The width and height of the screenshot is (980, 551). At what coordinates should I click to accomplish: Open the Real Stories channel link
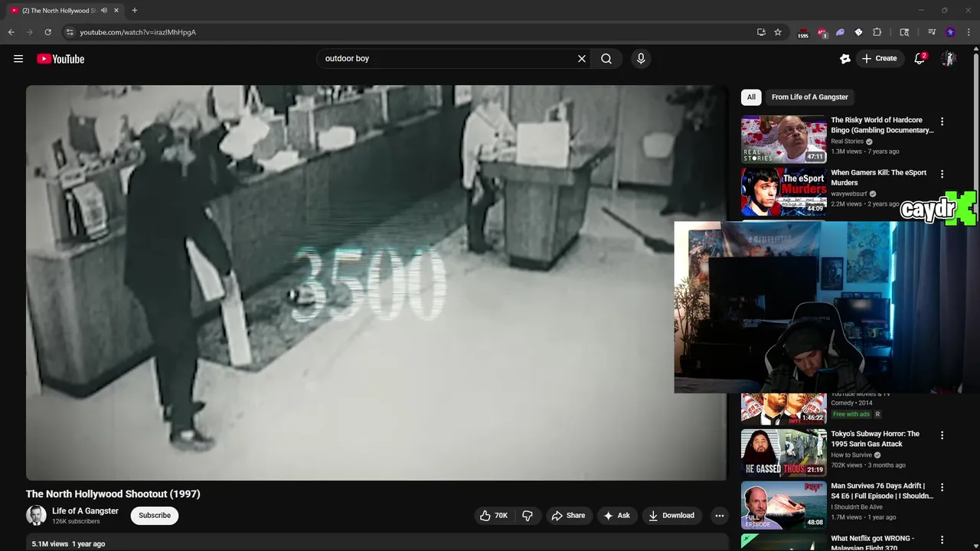(847, 142)
